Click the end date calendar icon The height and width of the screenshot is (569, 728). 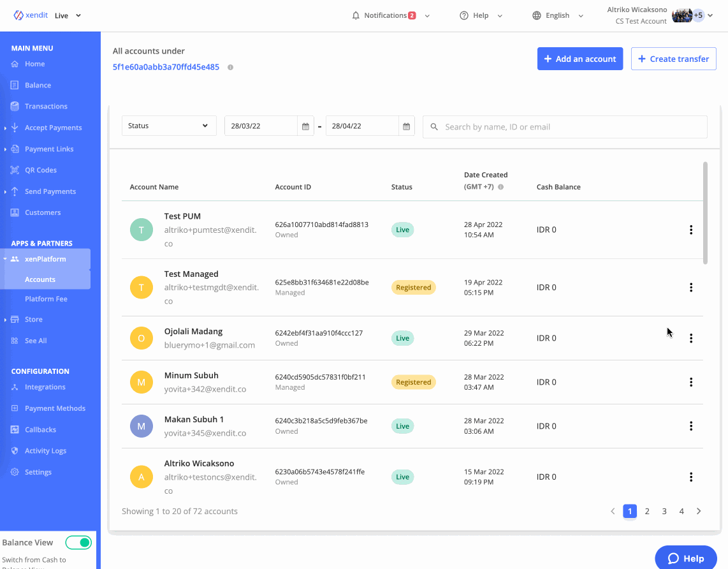pyautogui.click(x=406, y=126)
